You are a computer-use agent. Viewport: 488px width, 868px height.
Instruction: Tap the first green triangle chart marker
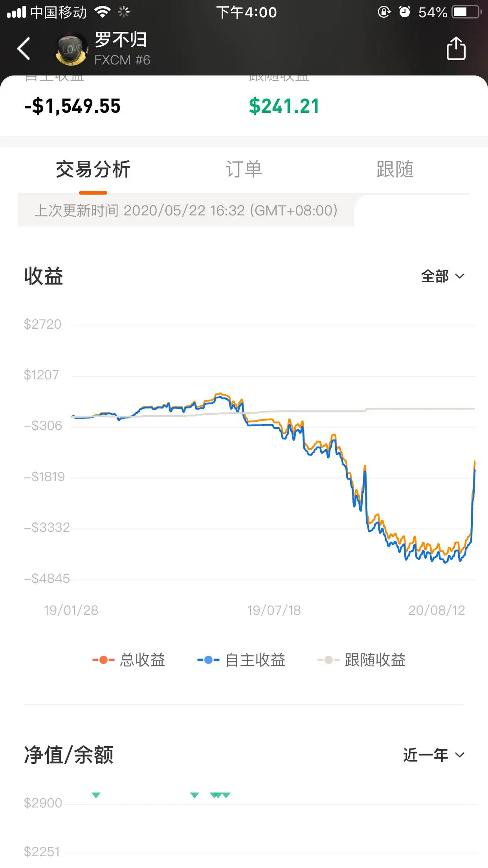click(96, 795)
